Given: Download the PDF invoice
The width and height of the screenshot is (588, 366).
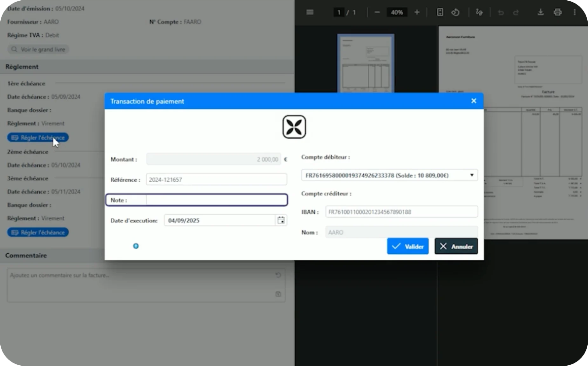Looking at the screenshot, I should pyautogui.click(x=540, y=12).
